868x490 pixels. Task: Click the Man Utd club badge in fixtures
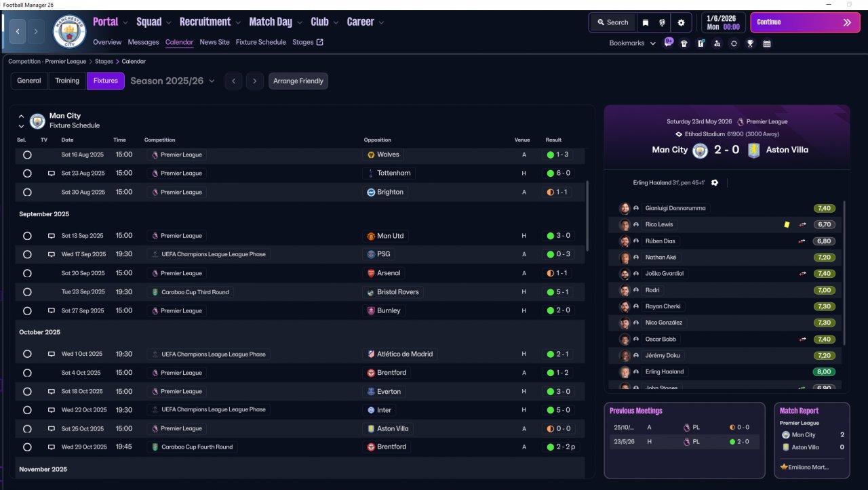371,236
